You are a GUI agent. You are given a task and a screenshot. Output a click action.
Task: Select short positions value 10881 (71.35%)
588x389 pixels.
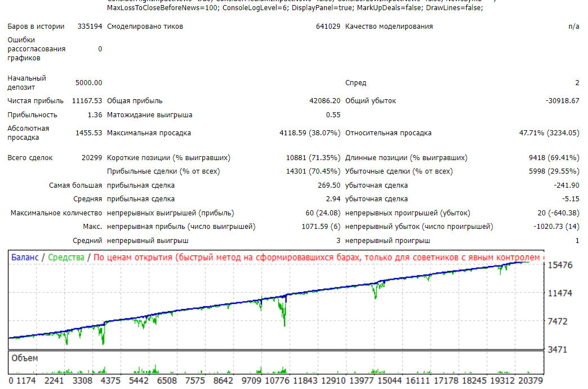pos(313,158)
